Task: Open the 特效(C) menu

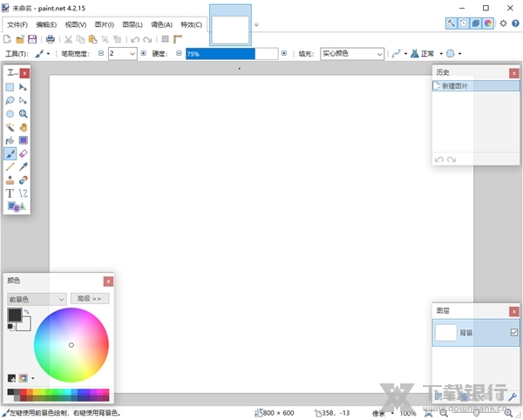Action: tap(191, 24)
